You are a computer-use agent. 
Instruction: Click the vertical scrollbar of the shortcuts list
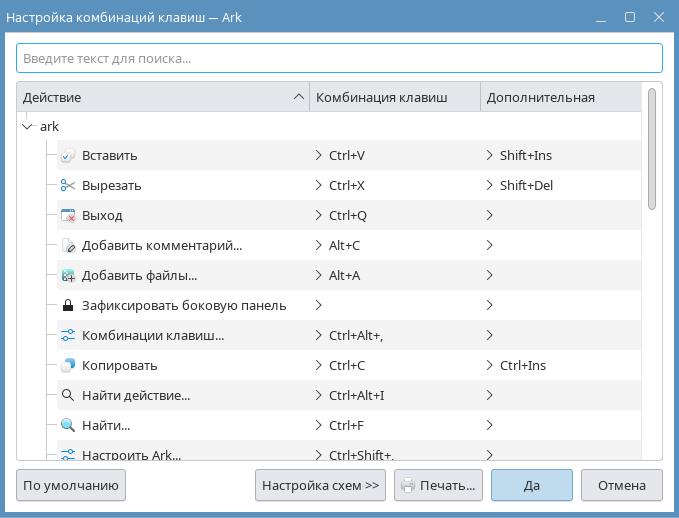pyautogui.click(x=652, y=150)
